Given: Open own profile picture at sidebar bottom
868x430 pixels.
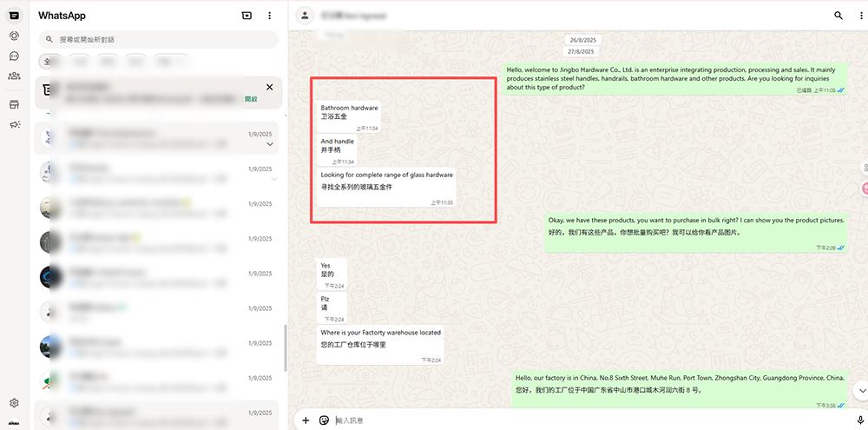Looking at the screenshot, I should (15, 423).
